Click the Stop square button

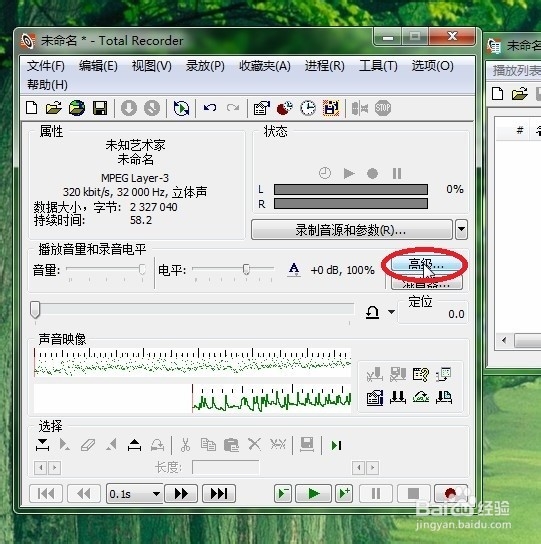click(x=413, y=493)
